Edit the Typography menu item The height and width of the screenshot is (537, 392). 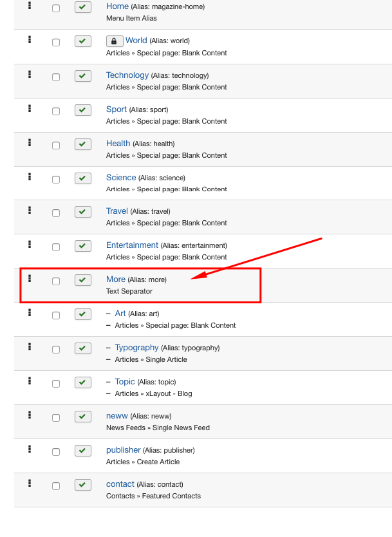[x=136, y=348]
